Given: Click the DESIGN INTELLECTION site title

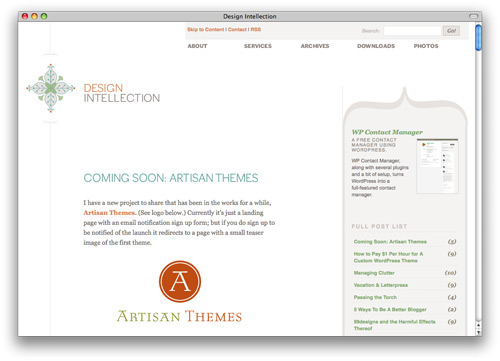Looking at the screenshot, I should click(122, 93).
